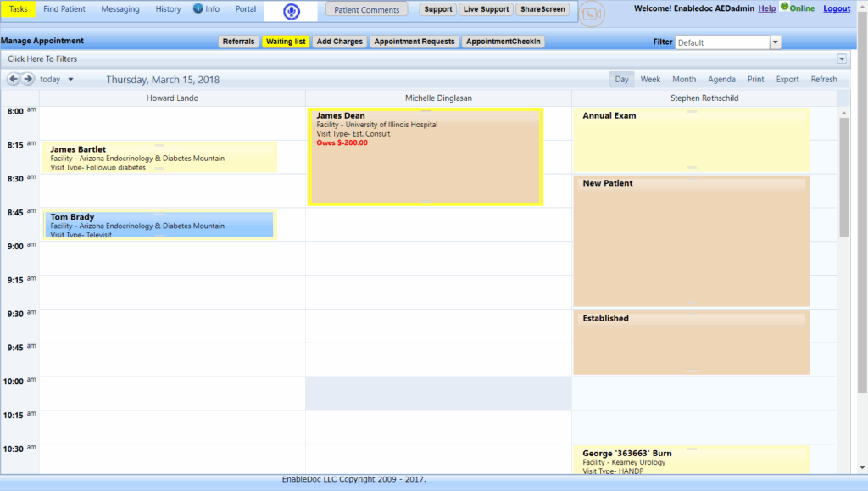Go back with the left navigation arrow
The width and height of the screenshot is (868, 491).
[x=13, y=78]
